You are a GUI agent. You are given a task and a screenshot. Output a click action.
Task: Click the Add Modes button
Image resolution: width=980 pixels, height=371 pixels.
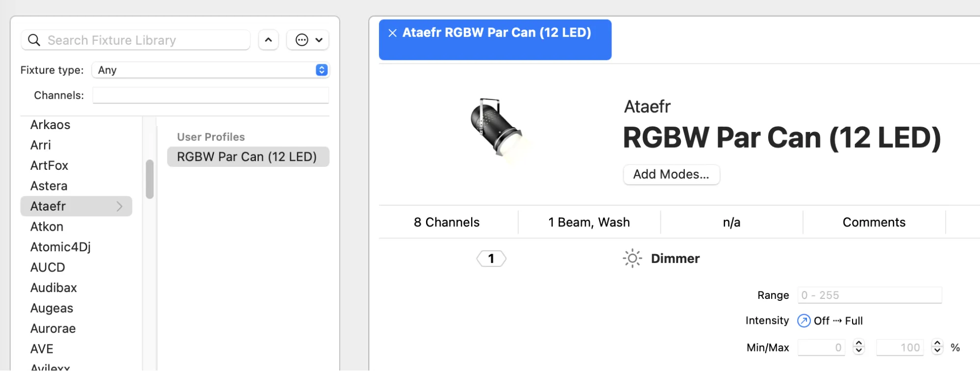tap(671, 175)
